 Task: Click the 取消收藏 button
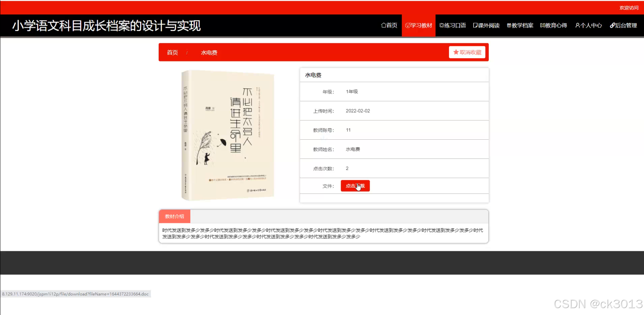click(x=467, y=52)
